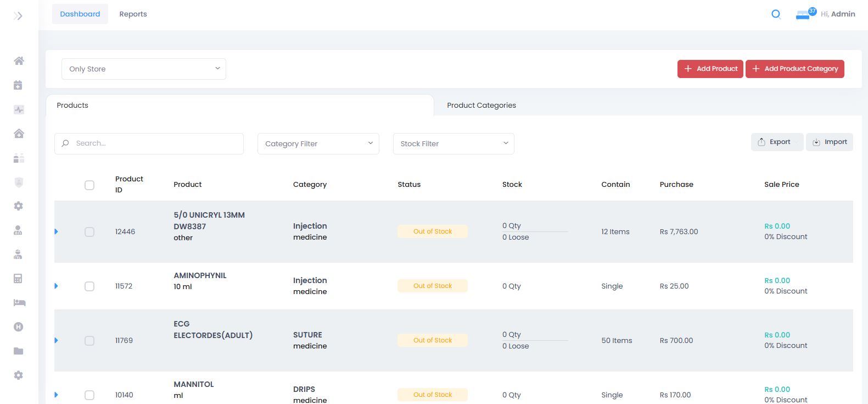Open the circled H hospital sidebar icon
The width and height of the screenshot is (868, 404).
[18, 326]
